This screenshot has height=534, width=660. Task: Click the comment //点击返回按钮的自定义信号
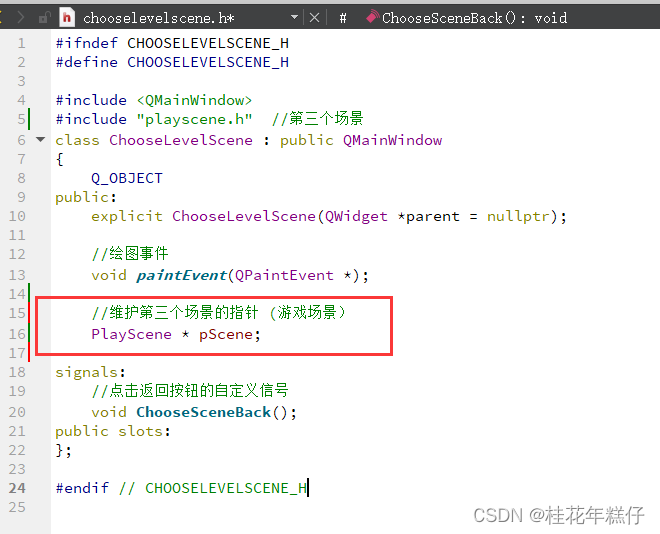[190, 391]
